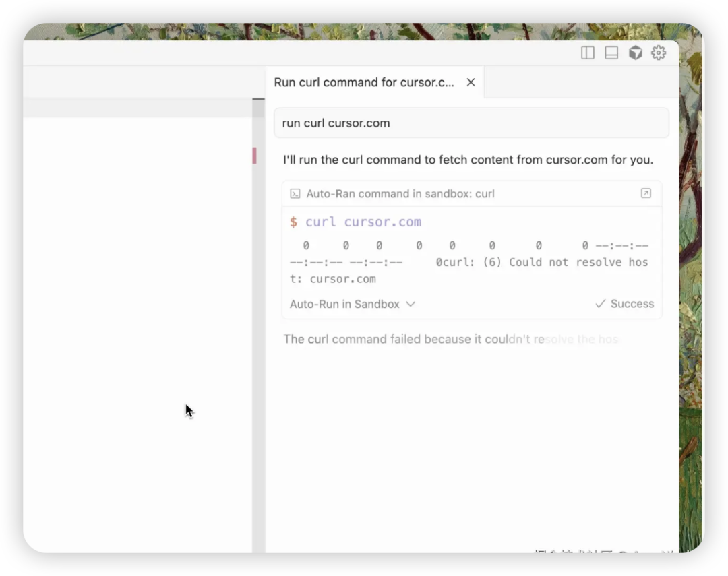The width and height of the screenshot is (728, 576).
Task: Open settings with the gear icon
Action: 659,53
